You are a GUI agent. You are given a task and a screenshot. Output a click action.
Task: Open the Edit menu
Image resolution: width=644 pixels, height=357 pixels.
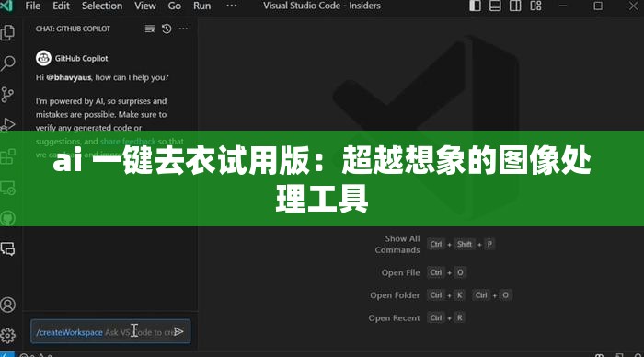click(x=62, y=6)
